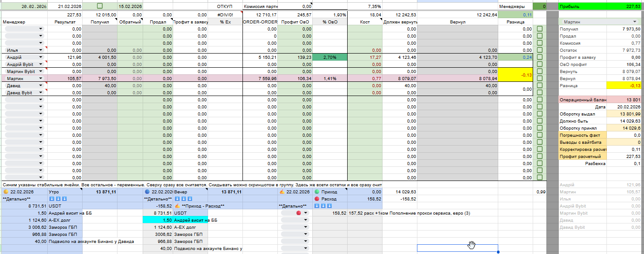The width and height of the screenshot is (644, 254).
Task: Select the Результат column header
Action: (x=64, y=22)
